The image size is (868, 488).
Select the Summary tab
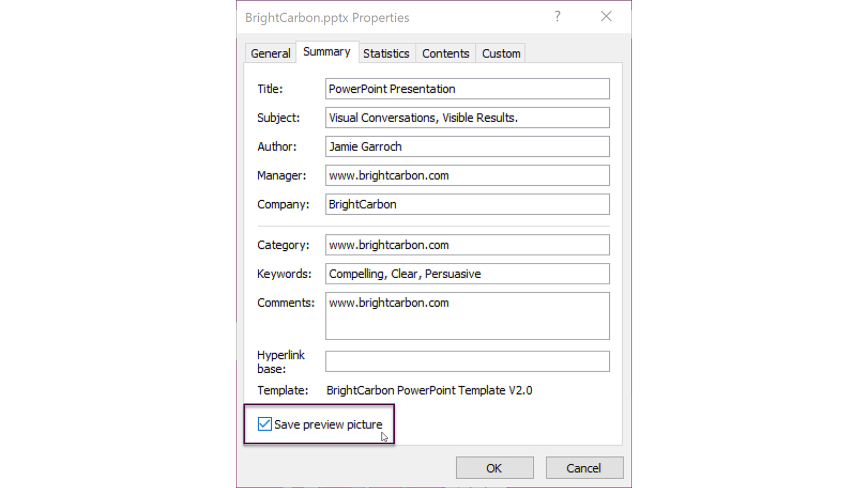pyautogui.click(x=327, y=52)
